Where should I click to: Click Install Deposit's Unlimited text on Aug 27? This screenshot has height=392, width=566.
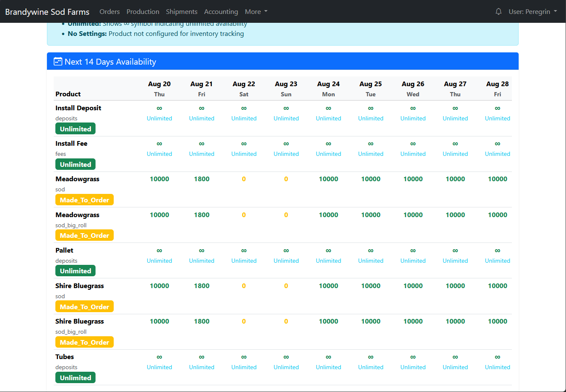(x=455, y=118)
